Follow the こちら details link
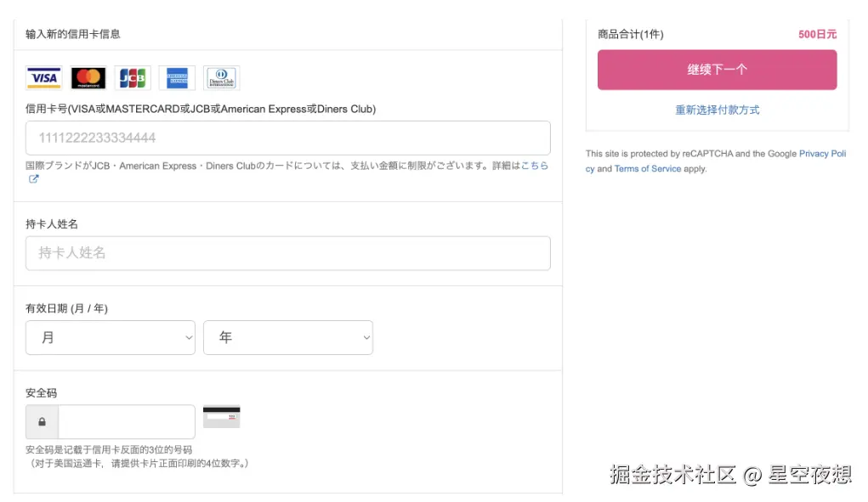The width and height of the screenshot is (868, 502). tap(535, 166)
